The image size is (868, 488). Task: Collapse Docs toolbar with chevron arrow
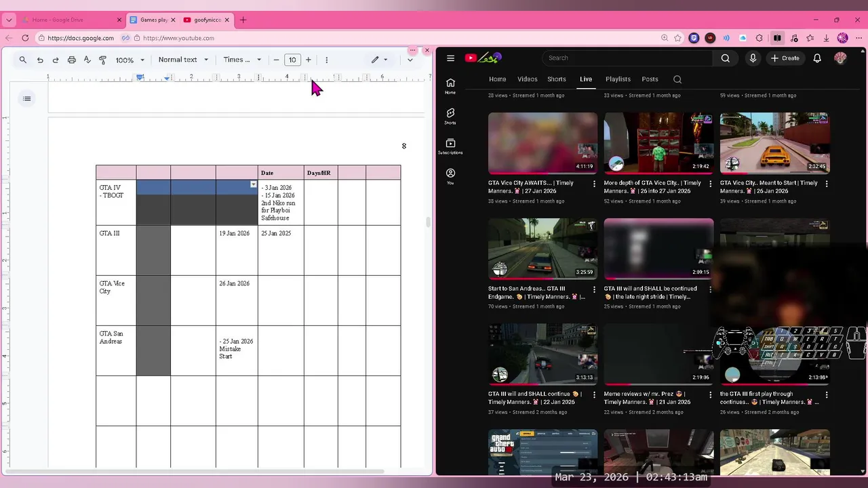pos(410,60)
